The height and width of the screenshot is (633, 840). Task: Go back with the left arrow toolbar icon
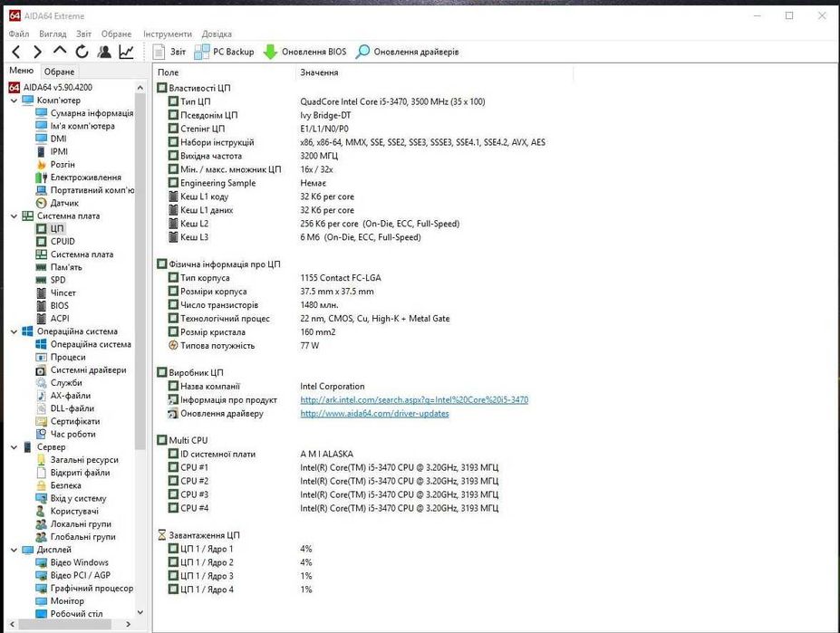tap(16, 52)
